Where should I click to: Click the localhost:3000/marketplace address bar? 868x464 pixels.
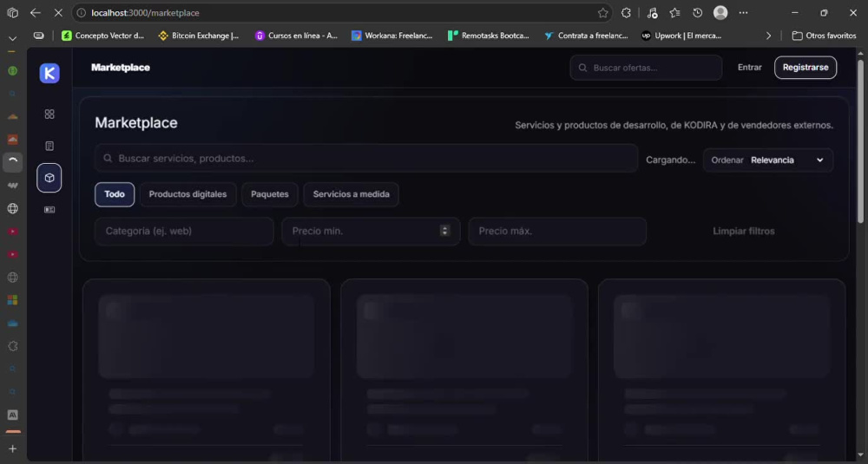(x=341, y=13)
